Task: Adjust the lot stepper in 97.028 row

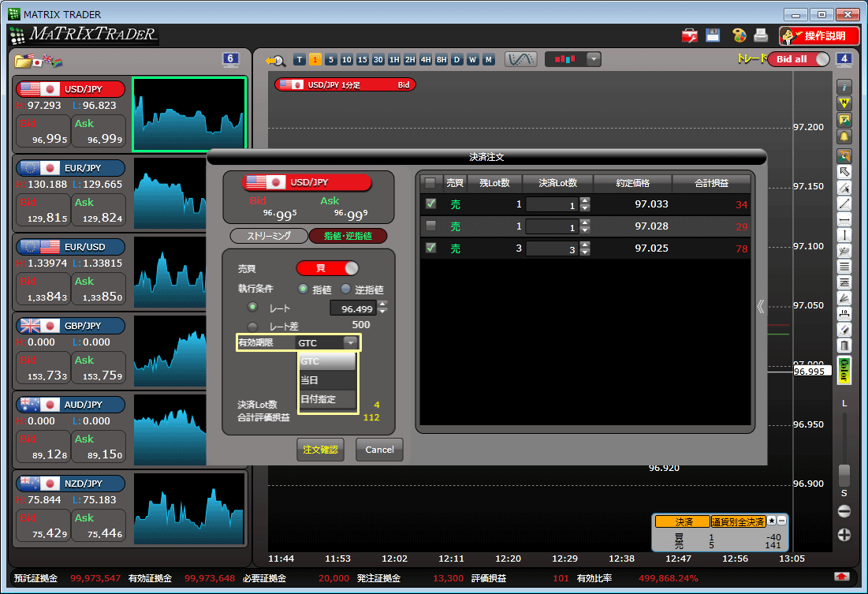Action: [585, 226]
